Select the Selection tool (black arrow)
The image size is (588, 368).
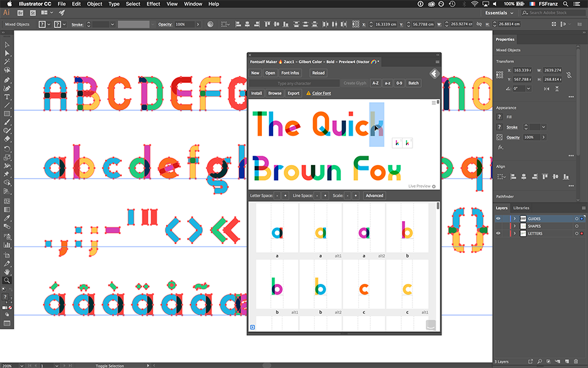pos(7,45)
